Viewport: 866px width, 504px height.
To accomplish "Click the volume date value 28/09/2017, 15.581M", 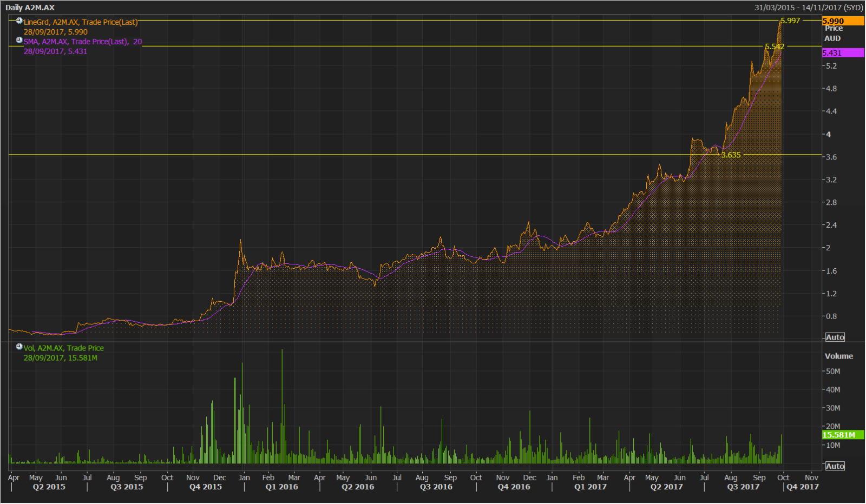I will [x=61, y=358].
